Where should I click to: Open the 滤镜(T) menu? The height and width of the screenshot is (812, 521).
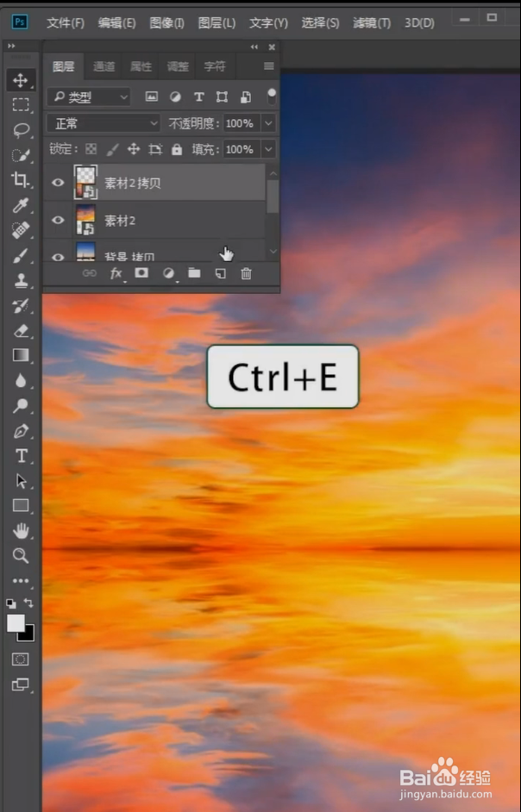click(x=372, y=22)
